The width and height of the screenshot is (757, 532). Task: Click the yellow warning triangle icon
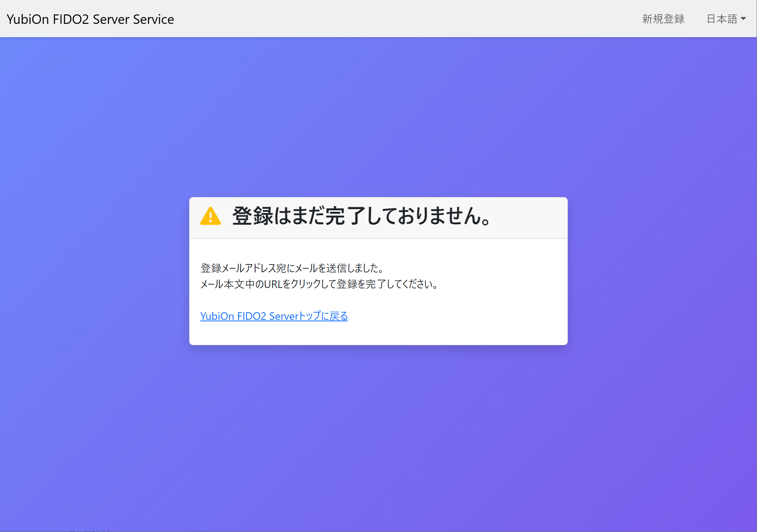[210, 216]
